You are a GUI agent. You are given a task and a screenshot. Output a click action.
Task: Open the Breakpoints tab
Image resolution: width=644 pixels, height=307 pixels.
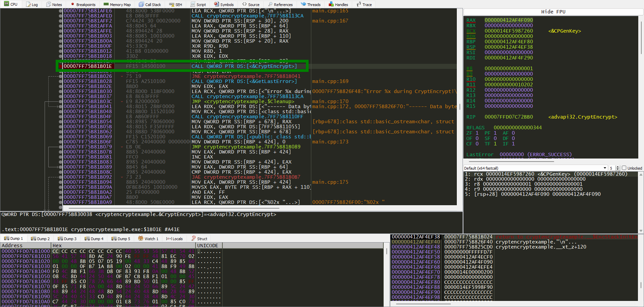(83, 4)
